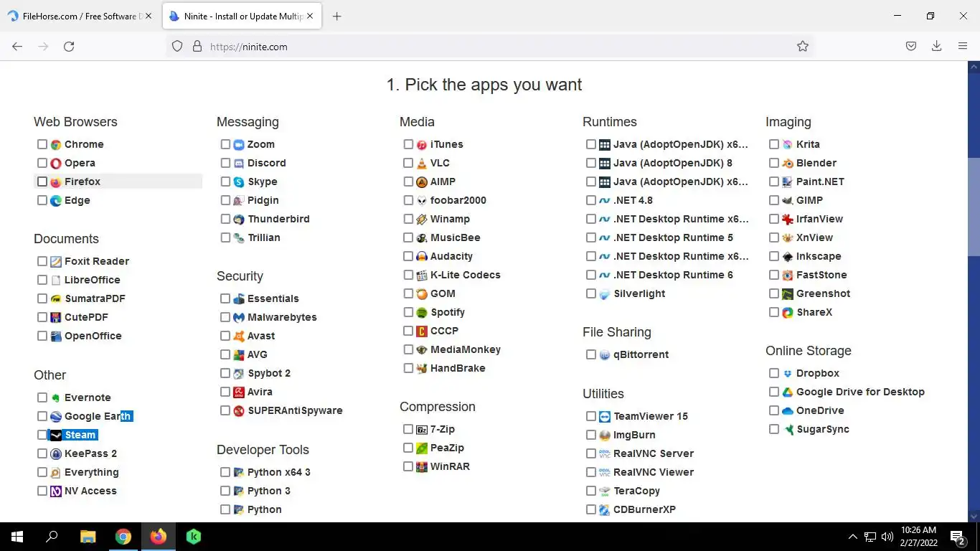Click the SUPERAntiSpyware label
This screenshot has height=551, width=980.
tap(295, 410)
